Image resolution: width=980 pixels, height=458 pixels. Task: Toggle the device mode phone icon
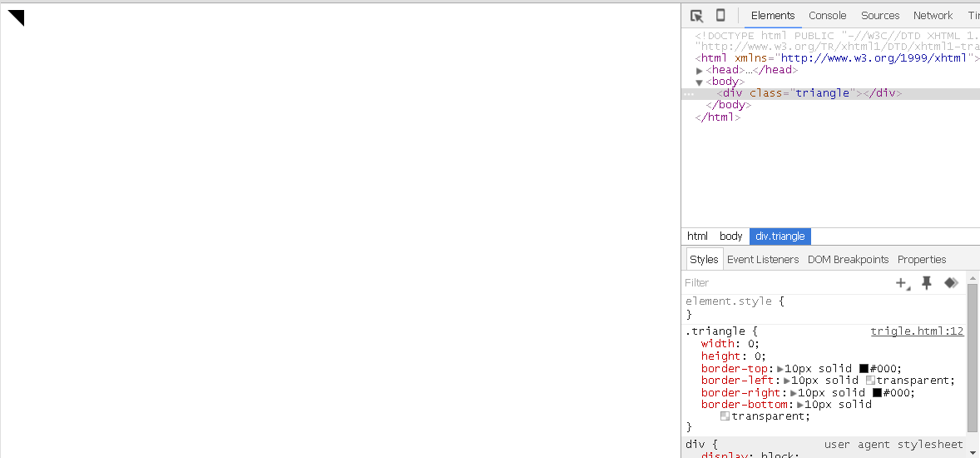[x=720, y=16]
